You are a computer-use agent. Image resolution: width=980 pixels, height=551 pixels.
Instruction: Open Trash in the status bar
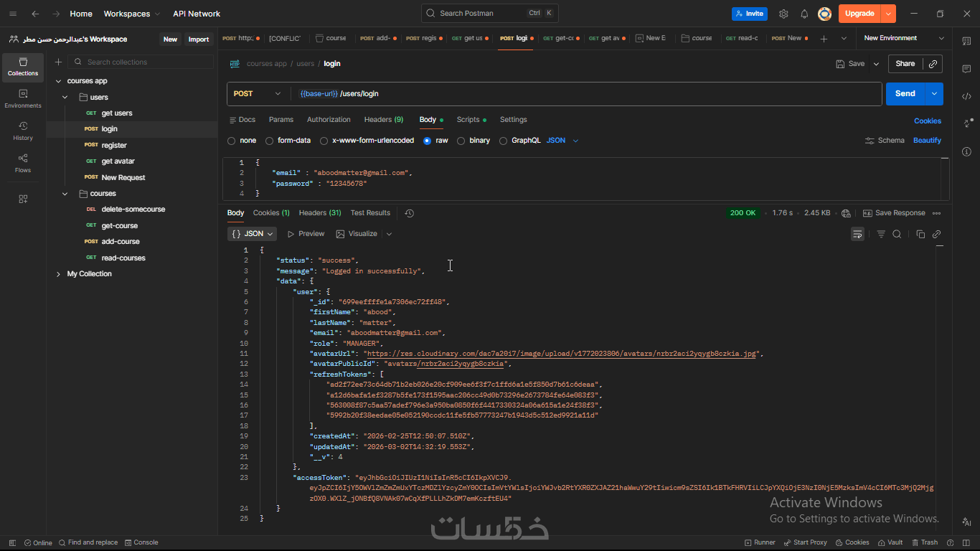(x=925, y=542)
